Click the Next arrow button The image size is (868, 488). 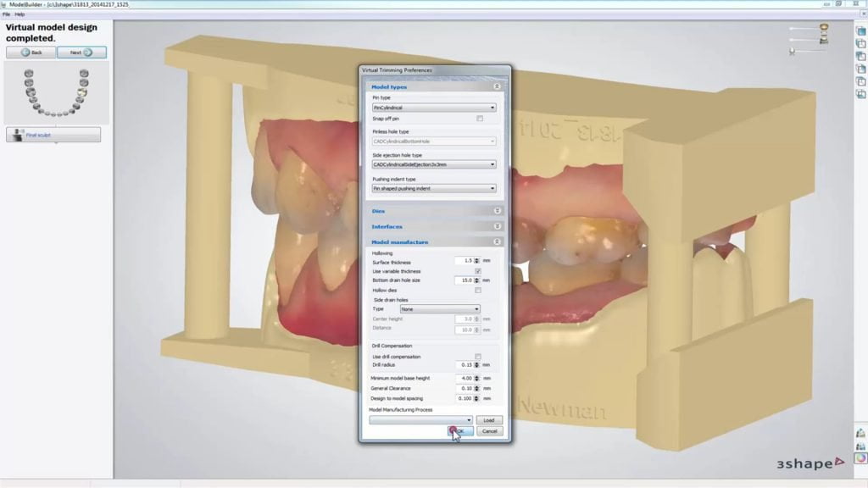point(81,53)
